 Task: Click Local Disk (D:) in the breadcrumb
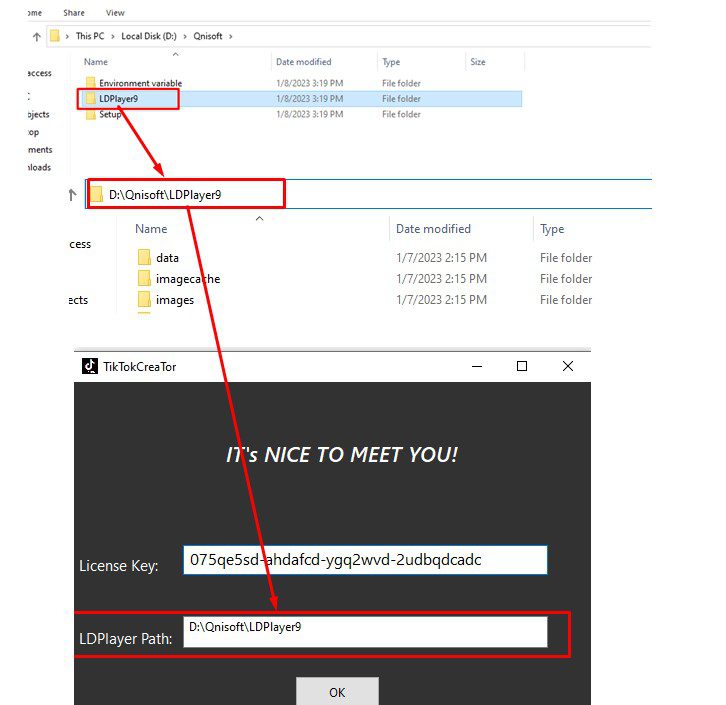pyautogui.click(x=149, y=36)
